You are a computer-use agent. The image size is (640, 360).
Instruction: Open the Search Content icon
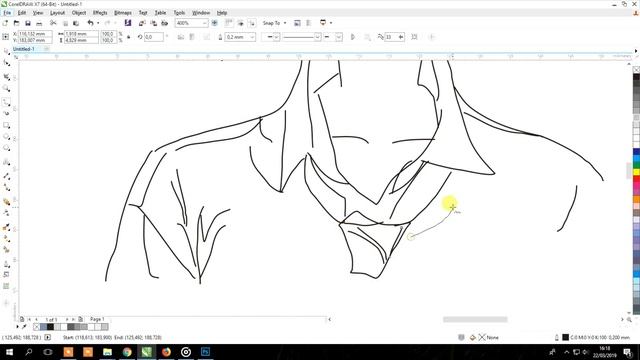(128, 23)
